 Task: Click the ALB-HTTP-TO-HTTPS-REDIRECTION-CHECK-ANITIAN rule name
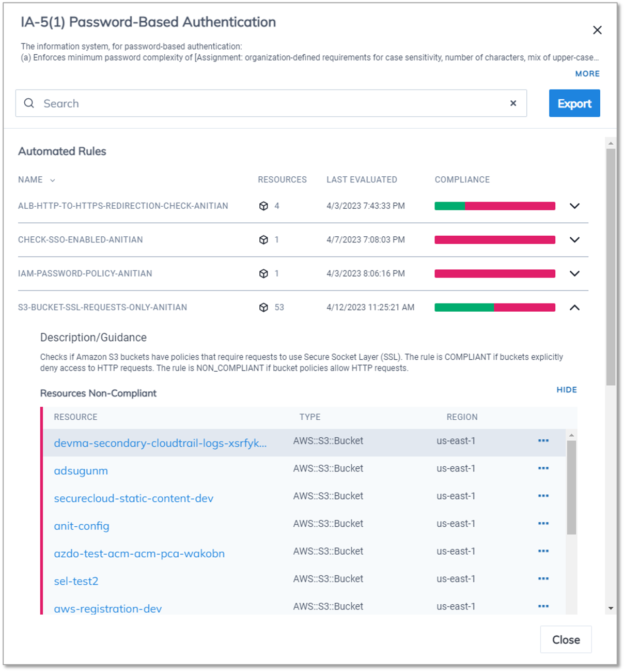pyautogui.click(x=123, y=206)
